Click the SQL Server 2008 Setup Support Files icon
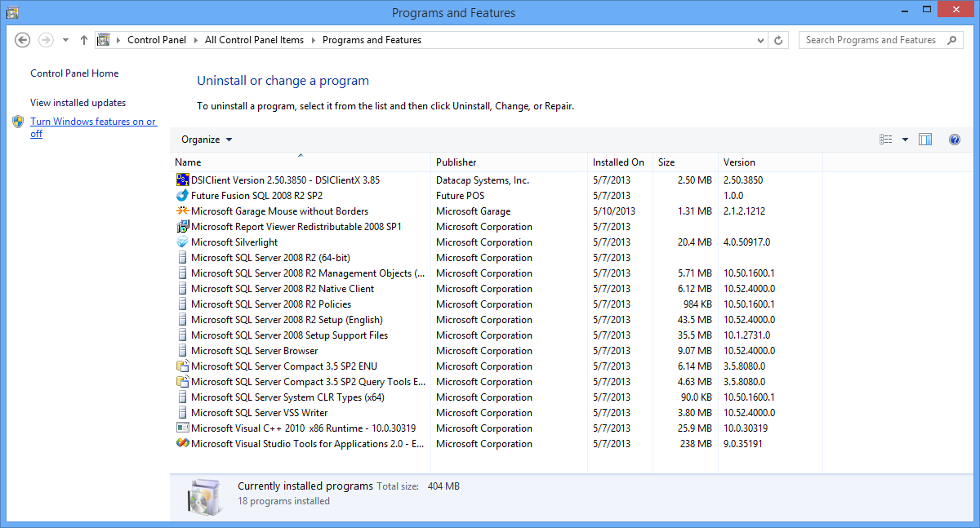 [x=182, y=335]
